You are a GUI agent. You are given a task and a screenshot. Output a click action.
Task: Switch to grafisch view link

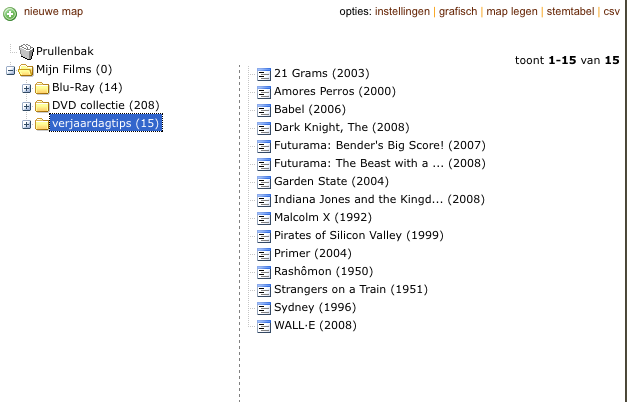tap(458, 12)
